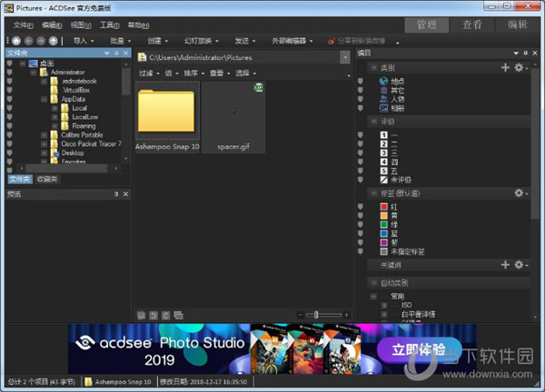This screenshot has height=392, width=545.
Task: Click the 立即体验 banner button
Action: (419, 349)
